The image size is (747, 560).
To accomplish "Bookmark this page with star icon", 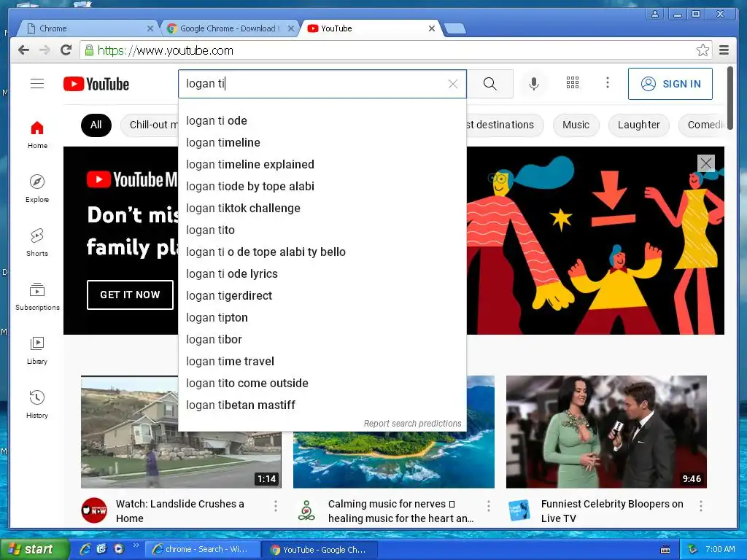I will click(703, 50).
